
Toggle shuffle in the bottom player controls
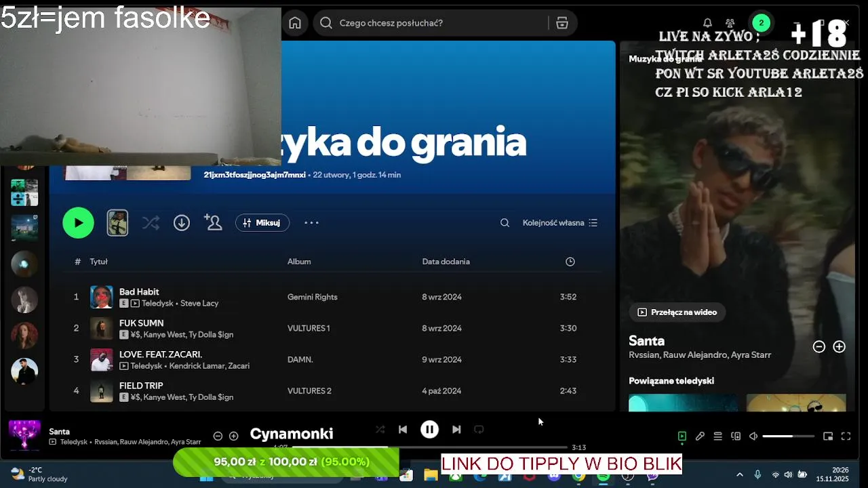pyautogui.click(x=380, y=429)
